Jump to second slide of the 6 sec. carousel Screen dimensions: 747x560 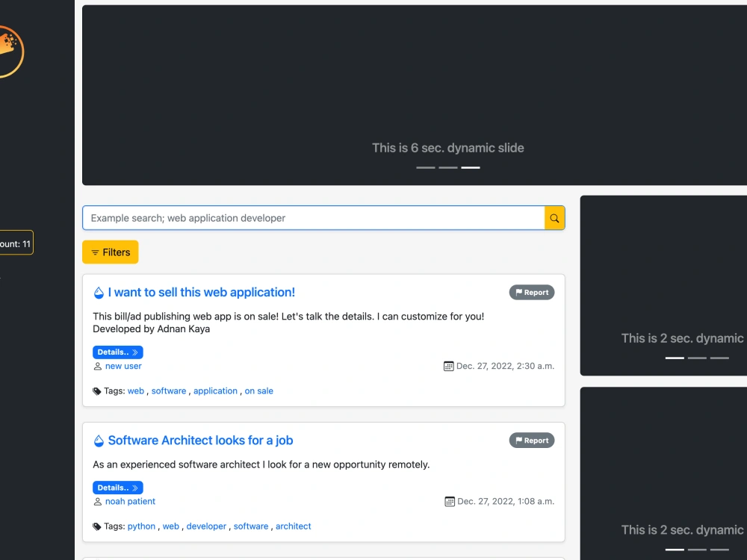pos(447,167)
